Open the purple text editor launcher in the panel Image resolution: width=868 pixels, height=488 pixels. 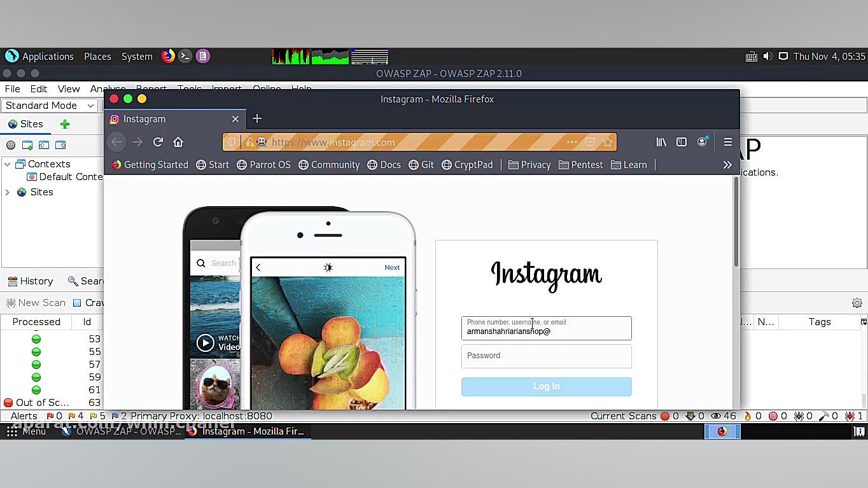pyautogui.click(x=203, y=56)
